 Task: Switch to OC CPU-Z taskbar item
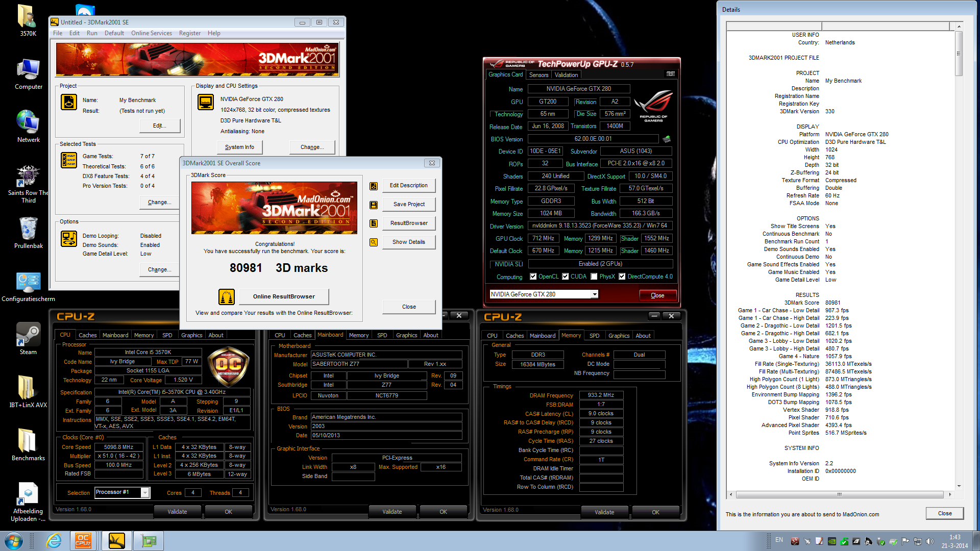point(83,540)
